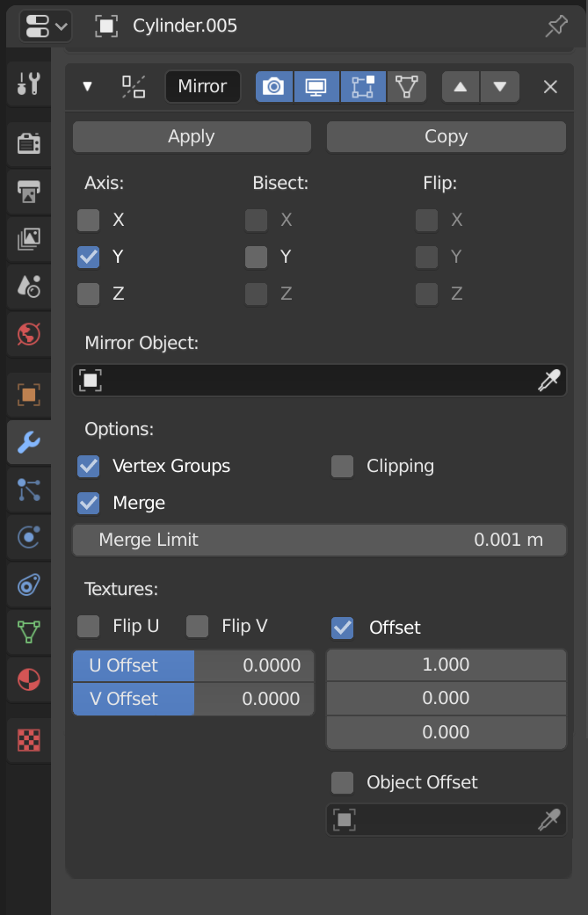Uncheck the Merge option
The image size is (588, 915).
[x=89, y=503]
